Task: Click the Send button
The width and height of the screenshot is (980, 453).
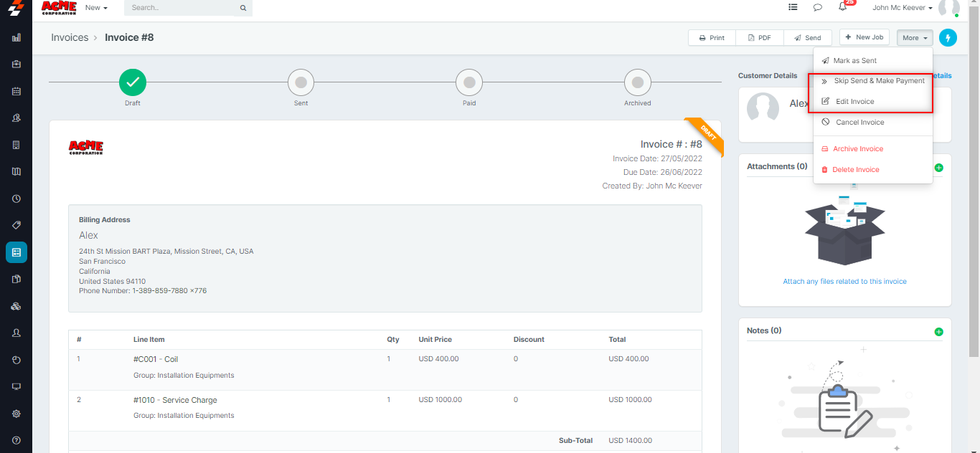Action: coord(808,38)
